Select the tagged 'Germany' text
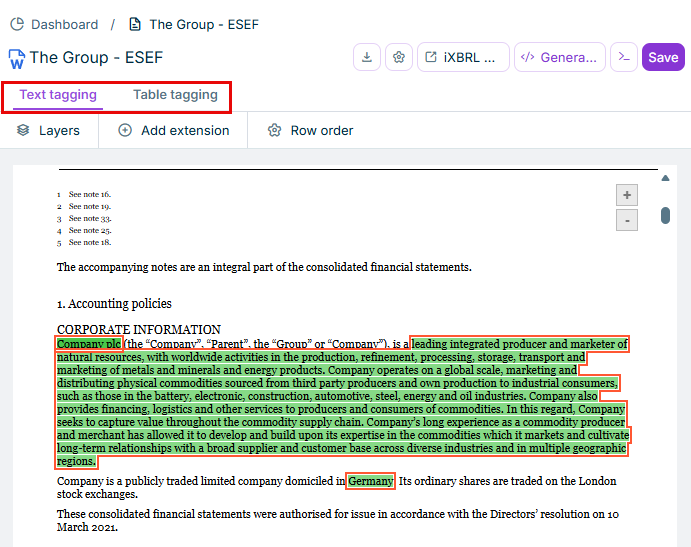 370,481
